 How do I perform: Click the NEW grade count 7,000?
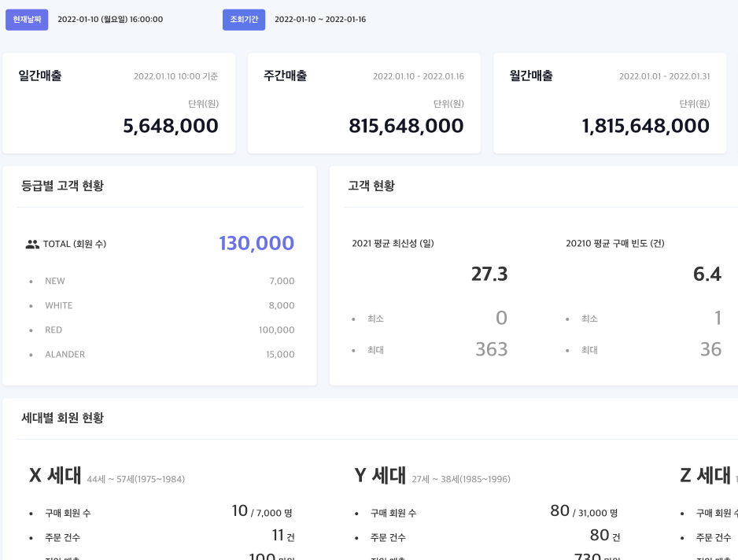[282, 281]
